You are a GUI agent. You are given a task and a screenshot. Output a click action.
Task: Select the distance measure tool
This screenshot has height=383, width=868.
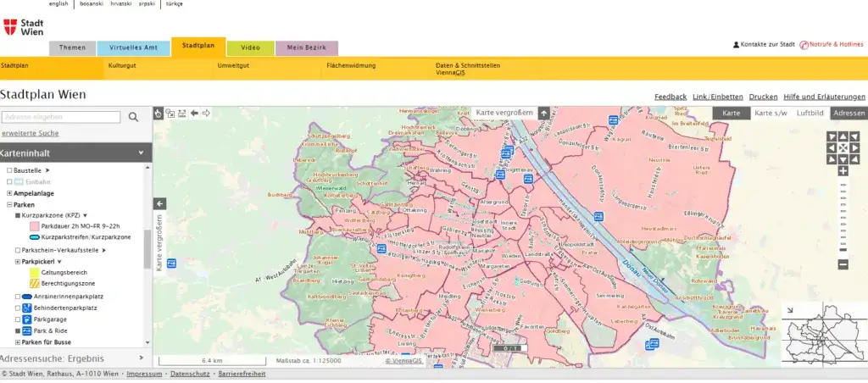click(182, 114)
